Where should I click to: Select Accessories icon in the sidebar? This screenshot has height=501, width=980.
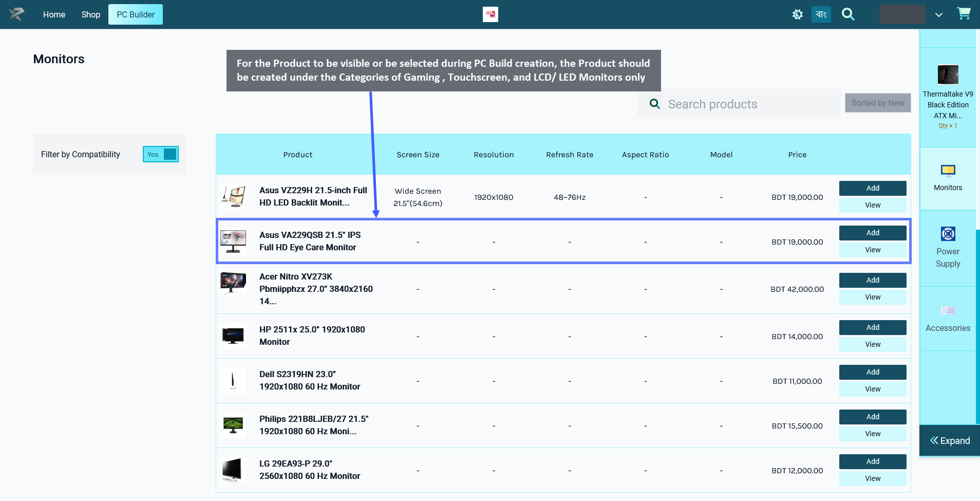tap(948, 310)
